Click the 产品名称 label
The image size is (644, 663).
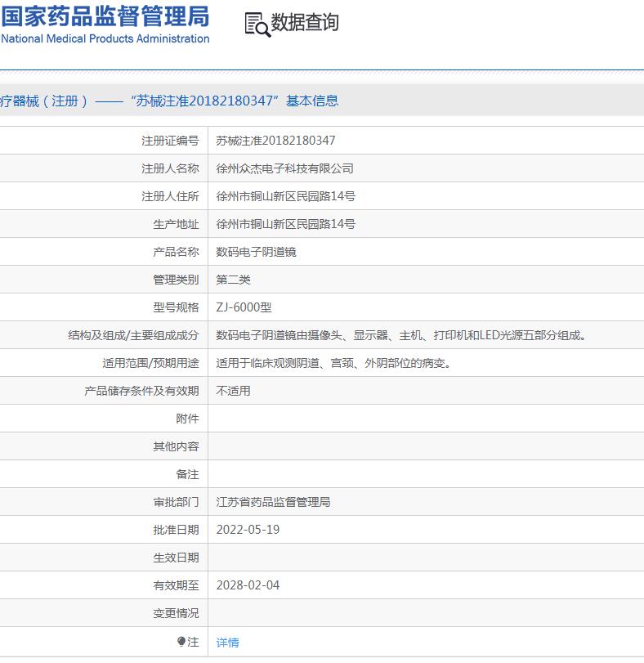[176, 252]
